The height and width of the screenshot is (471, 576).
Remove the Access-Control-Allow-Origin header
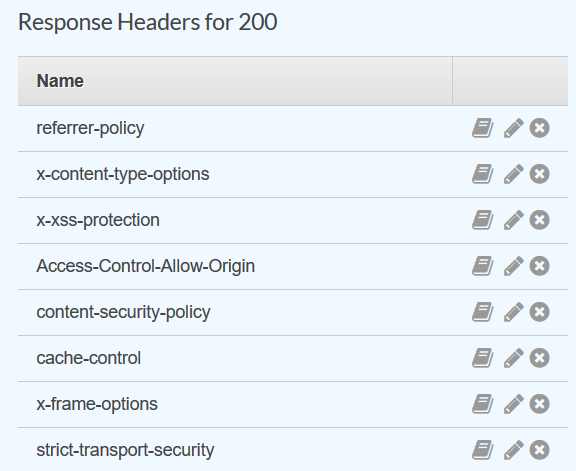[539, 266]
